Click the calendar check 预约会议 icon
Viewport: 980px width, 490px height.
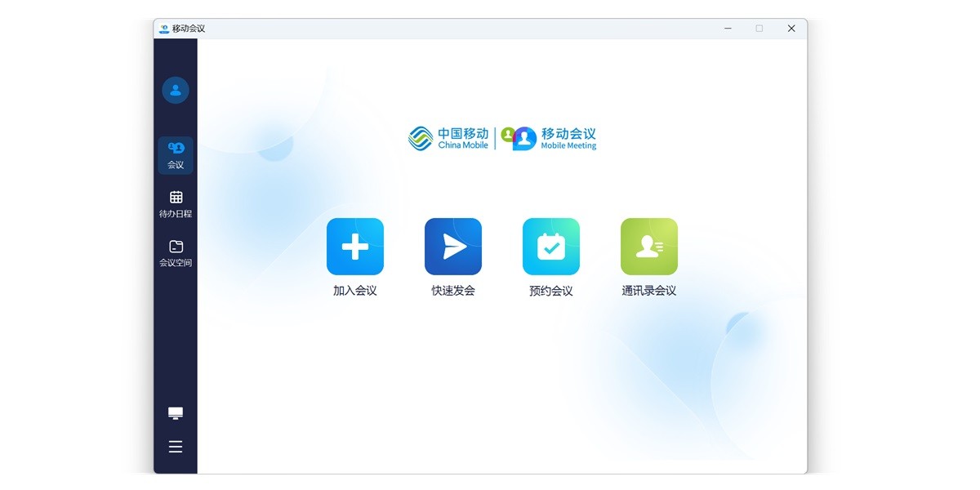tap(551, 247)
